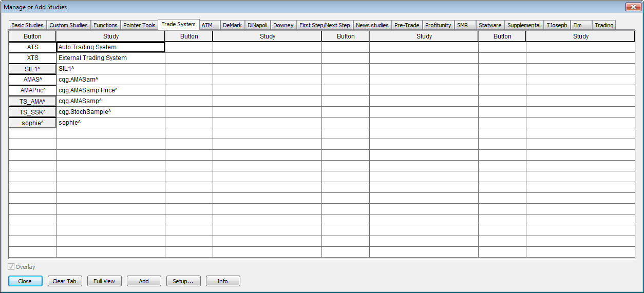Viewport: 644px width, 293px height.
Task: Select the TS_SSK^ button
Action: (32, 112)
